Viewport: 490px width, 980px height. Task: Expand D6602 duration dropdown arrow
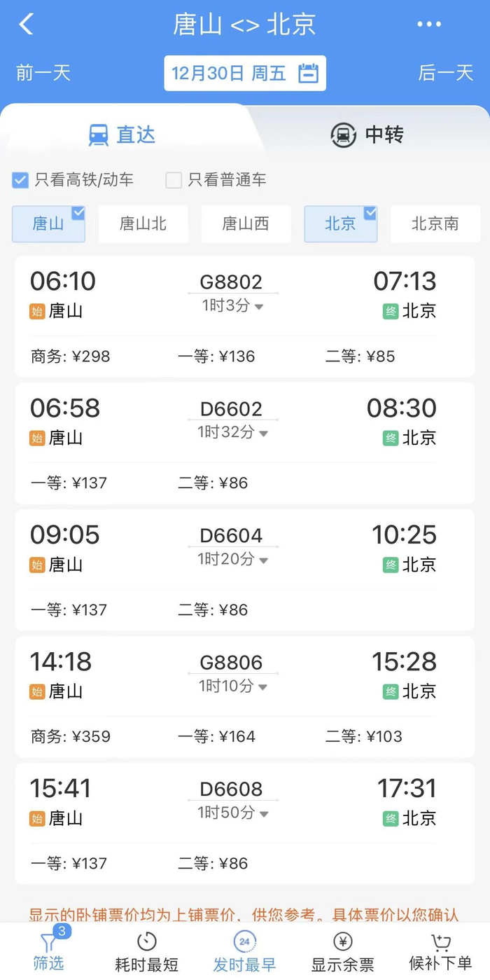pyautogui.click(x=264, y=434)
